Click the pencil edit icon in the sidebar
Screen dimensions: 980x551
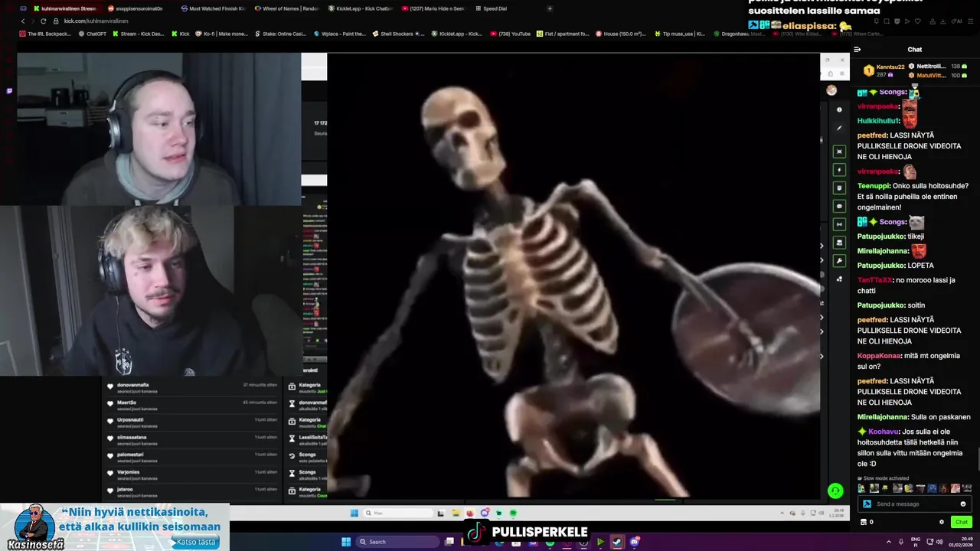tap(839, 128)
